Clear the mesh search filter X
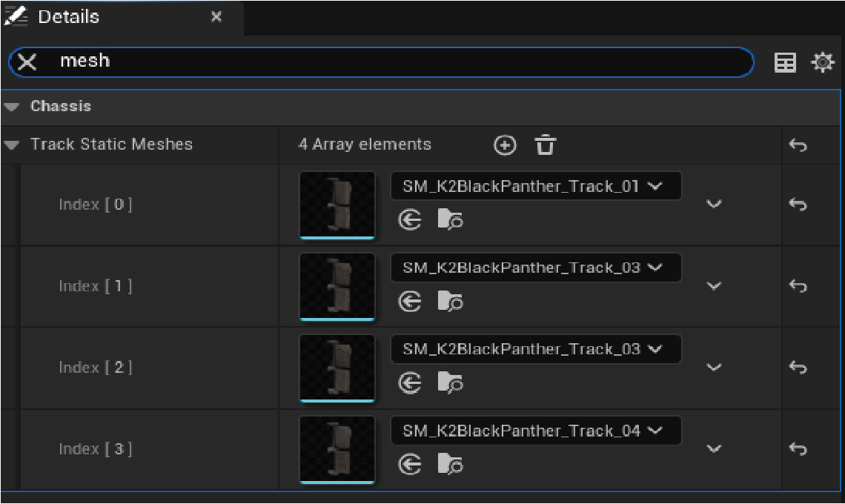The width and height of the screenshot is (845, 504). point(27,62)
